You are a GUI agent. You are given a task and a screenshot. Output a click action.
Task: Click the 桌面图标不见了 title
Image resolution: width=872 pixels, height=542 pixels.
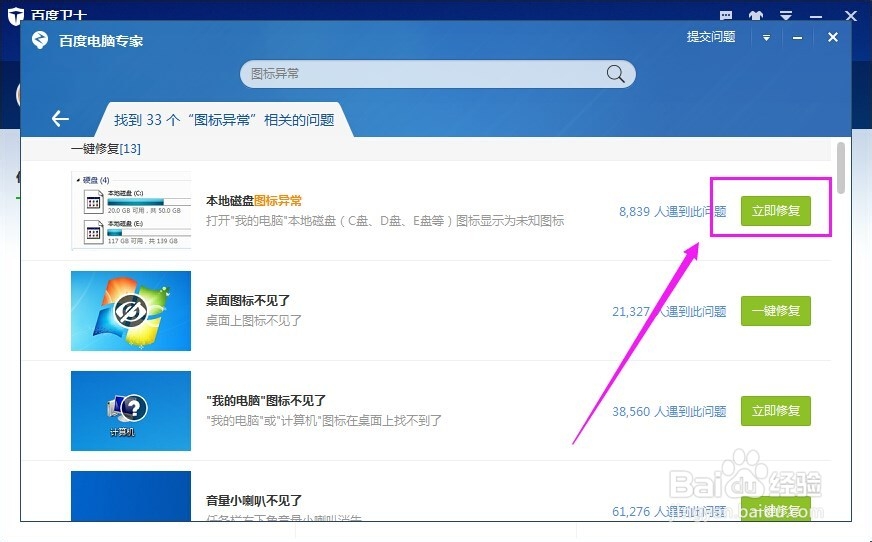[x=248, y=300]
